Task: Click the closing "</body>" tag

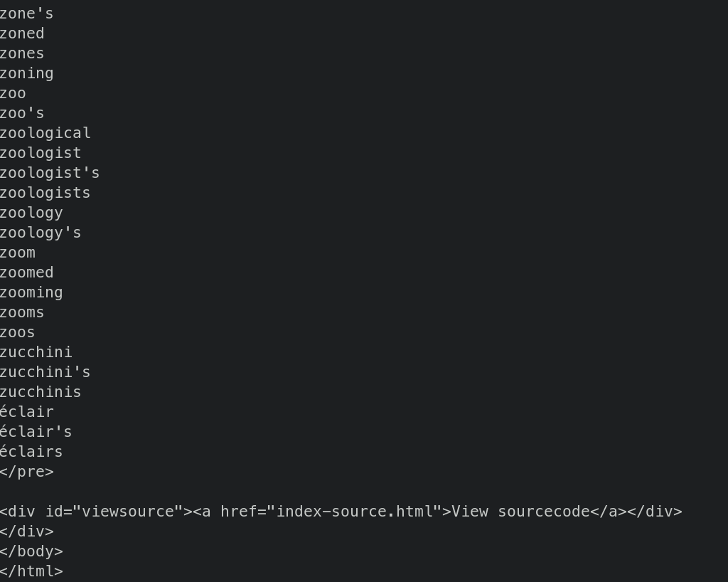Action: 31,551
